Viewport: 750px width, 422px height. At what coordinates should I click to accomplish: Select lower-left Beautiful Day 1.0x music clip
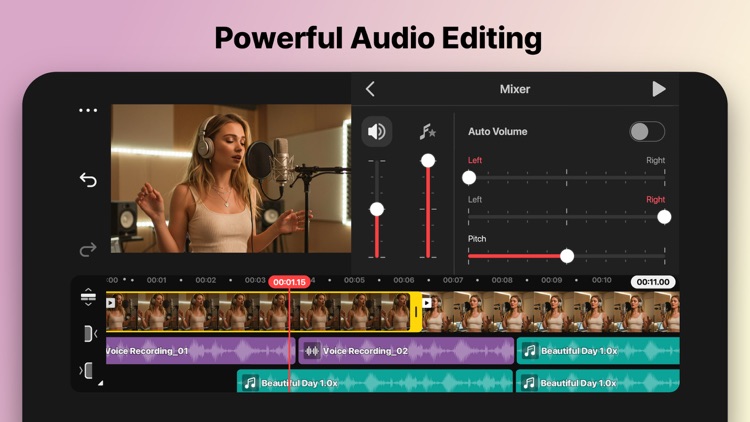coord(375,383)
